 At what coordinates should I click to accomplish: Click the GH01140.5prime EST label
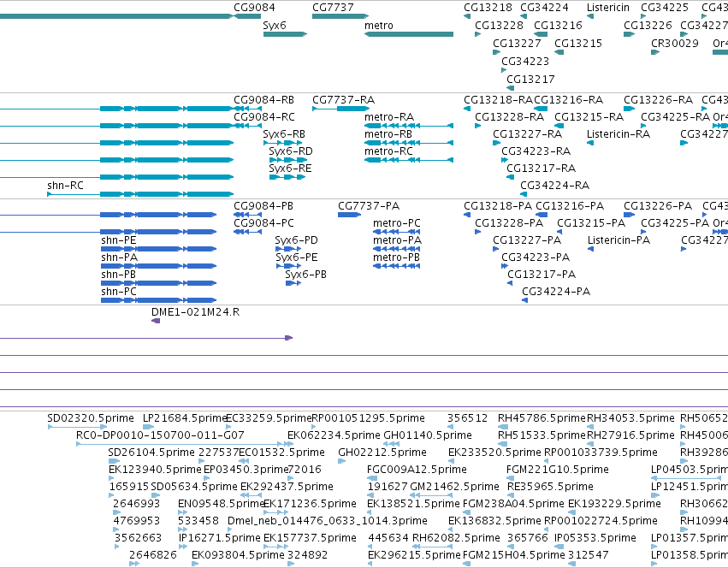pyautogui.click(x=428, y=435)
